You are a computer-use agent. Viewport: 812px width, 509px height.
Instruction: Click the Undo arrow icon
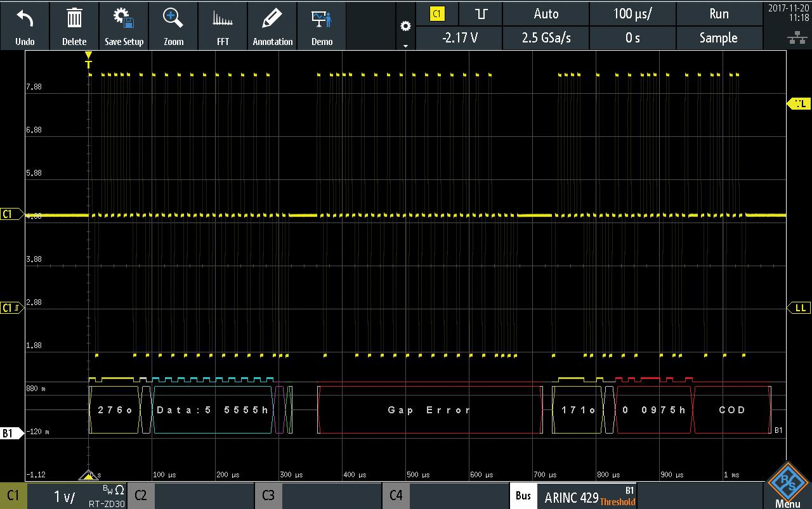[x=25, y=25]
